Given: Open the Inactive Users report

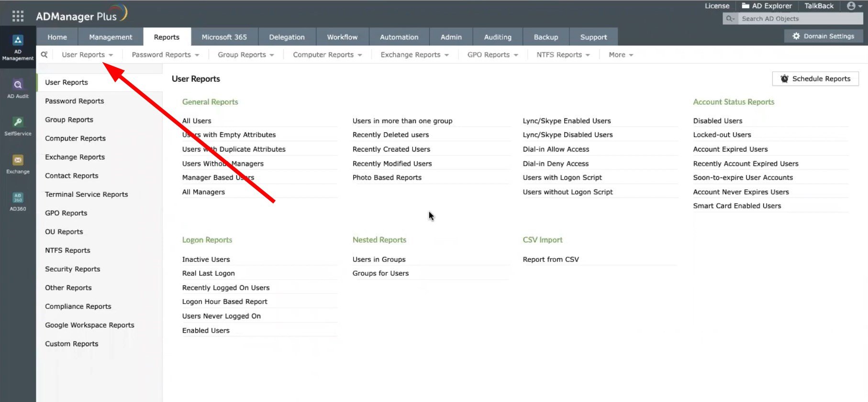Looking at the screenshot, I should pyautogui.click(x=206, y=259).
